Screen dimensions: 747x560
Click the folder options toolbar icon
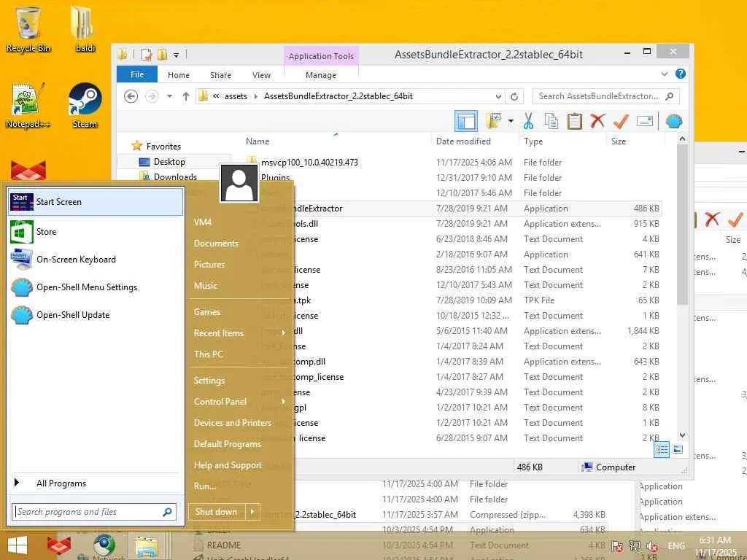point(493,121)
